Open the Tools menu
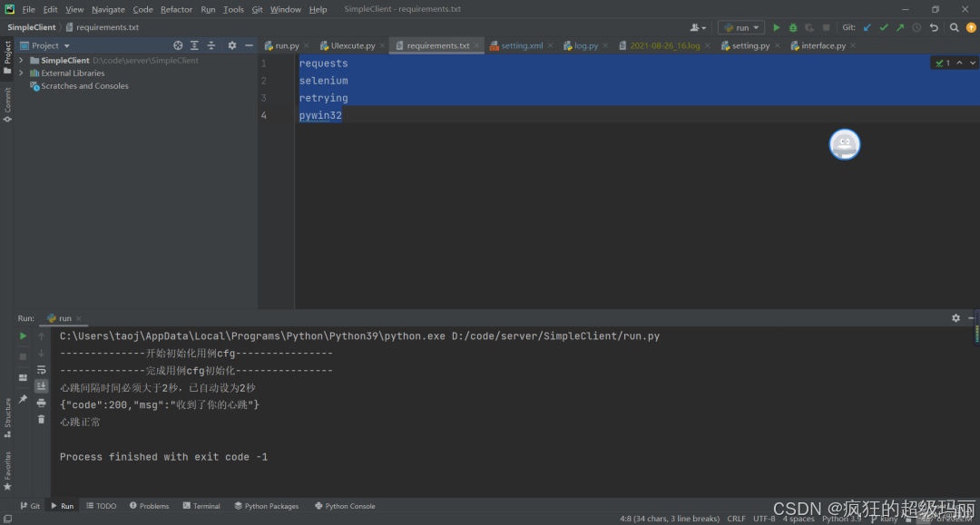Image resolution: width=980 pixels, height=525 pixels. click(233, 9)
